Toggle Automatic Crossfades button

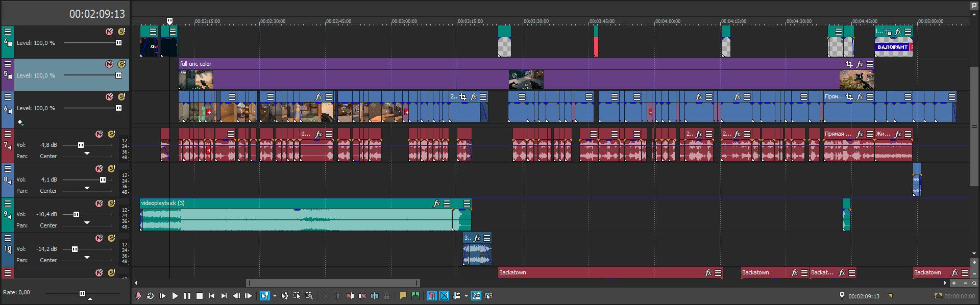[444, 296]
